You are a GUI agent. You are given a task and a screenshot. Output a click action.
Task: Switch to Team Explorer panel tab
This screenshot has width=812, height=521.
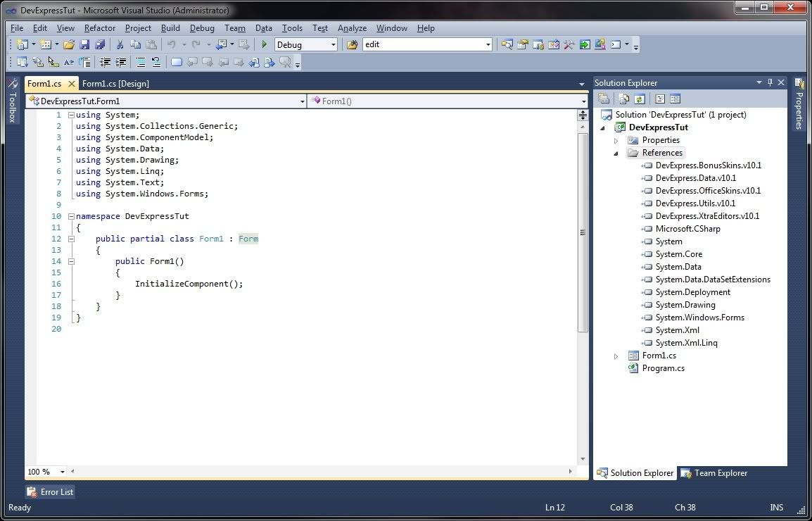click(x=713, y=473)
